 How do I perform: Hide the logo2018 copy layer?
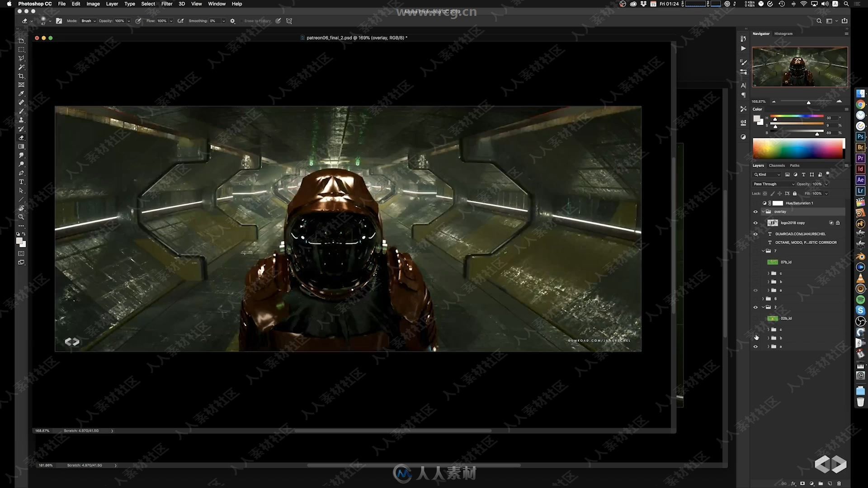[755, 223]
